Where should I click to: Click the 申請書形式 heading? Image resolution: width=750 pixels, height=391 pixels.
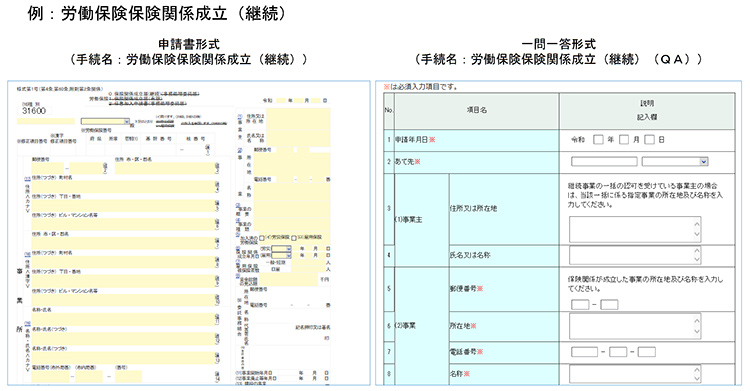189,44
